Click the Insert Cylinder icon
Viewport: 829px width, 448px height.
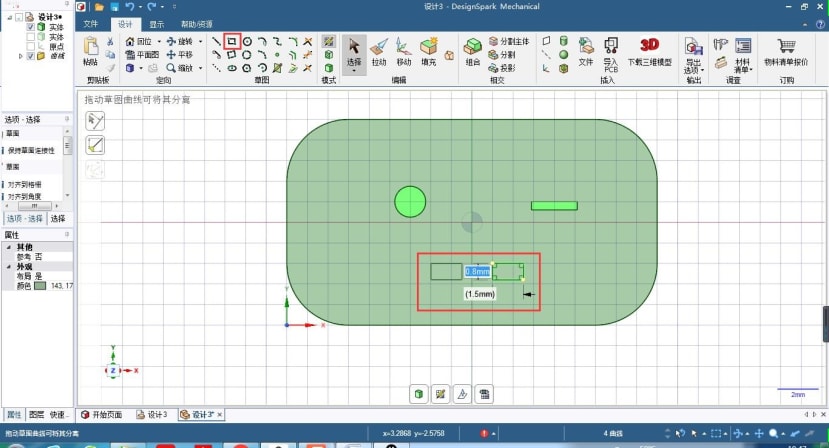point(564,41)
